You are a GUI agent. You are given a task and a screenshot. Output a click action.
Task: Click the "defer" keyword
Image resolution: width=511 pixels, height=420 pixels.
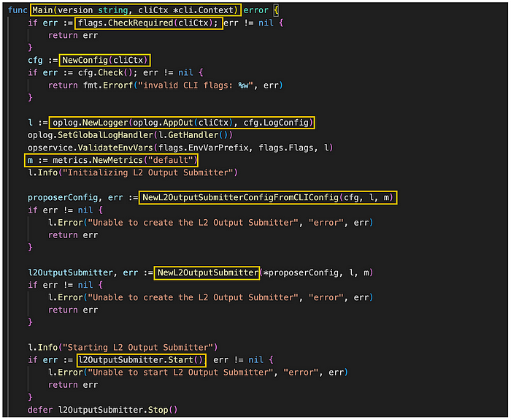coord(40,410)
